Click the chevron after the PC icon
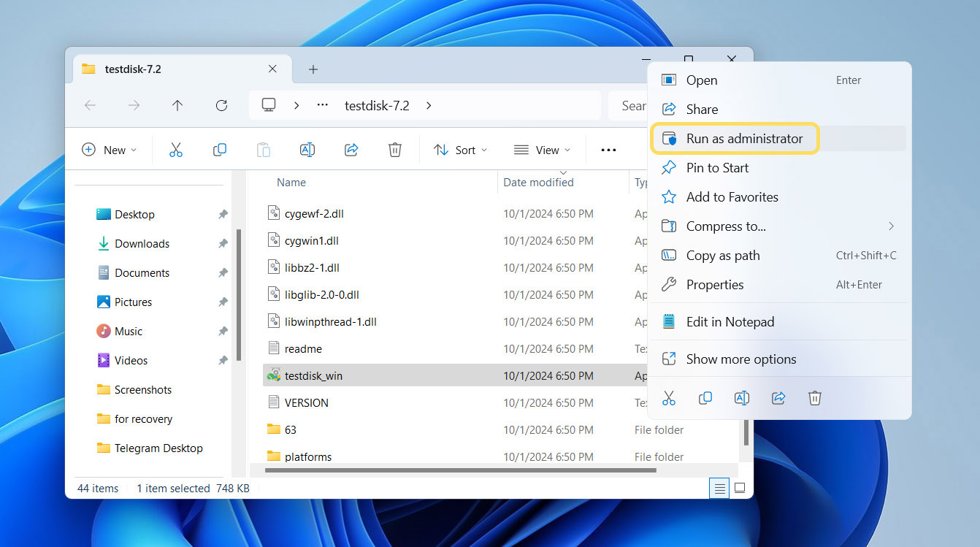The image size is (980, 547). click(296, 105)
